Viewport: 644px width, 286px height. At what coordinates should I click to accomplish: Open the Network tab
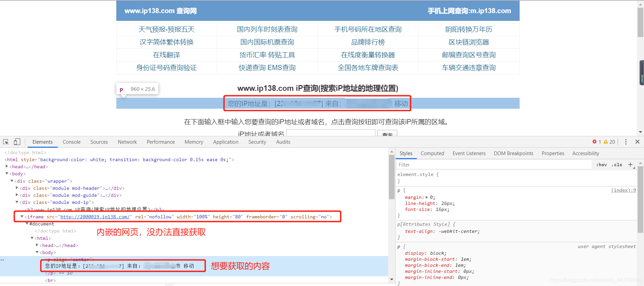pyautogui.click(x=127, y=142)
